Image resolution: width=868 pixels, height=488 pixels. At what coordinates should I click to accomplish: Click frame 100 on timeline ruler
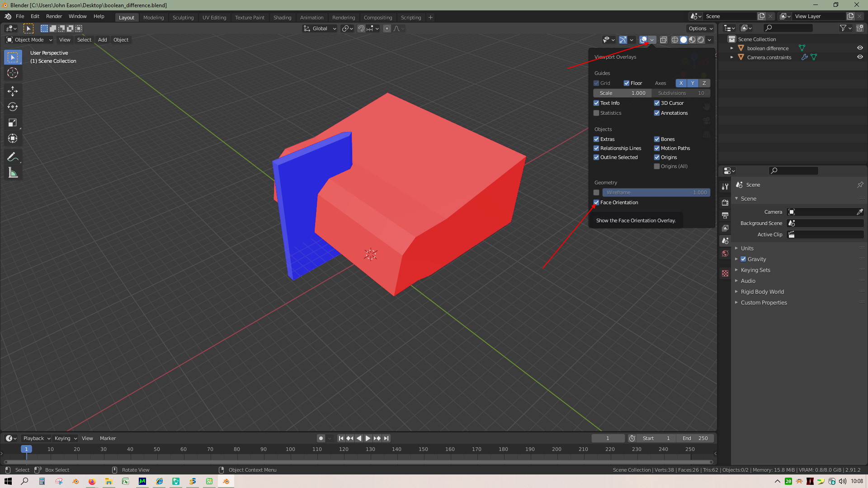(290, 449)
